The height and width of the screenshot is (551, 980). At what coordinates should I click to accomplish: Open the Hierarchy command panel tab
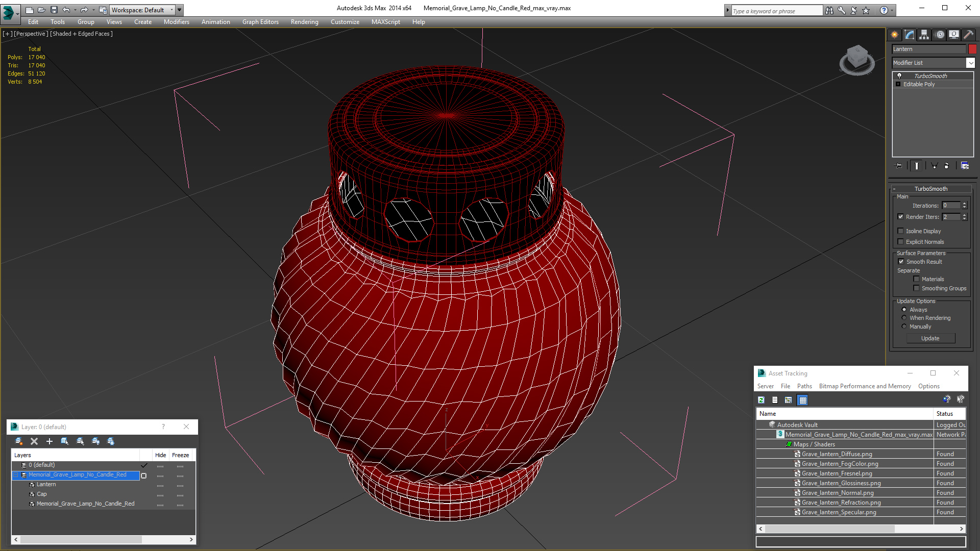(924, 35)
